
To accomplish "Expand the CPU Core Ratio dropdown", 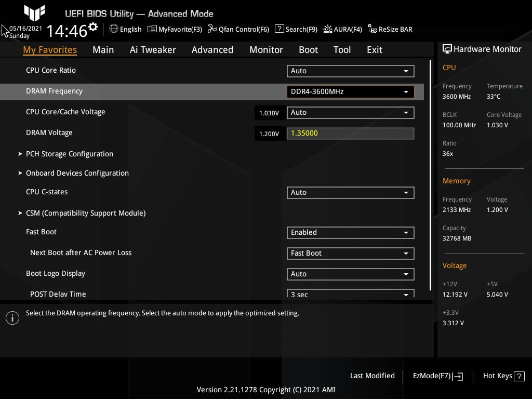I will pyautogui.click(x=350, y=71).
